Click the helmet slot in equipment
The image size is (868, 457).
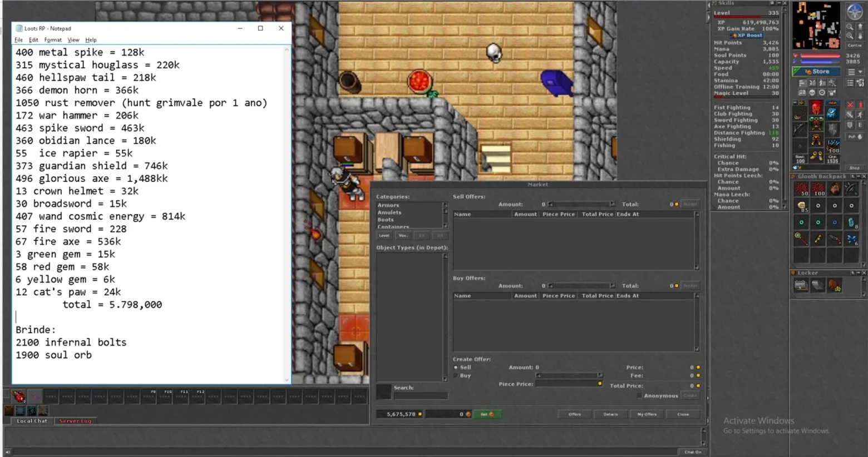click(x=816, y=107)
